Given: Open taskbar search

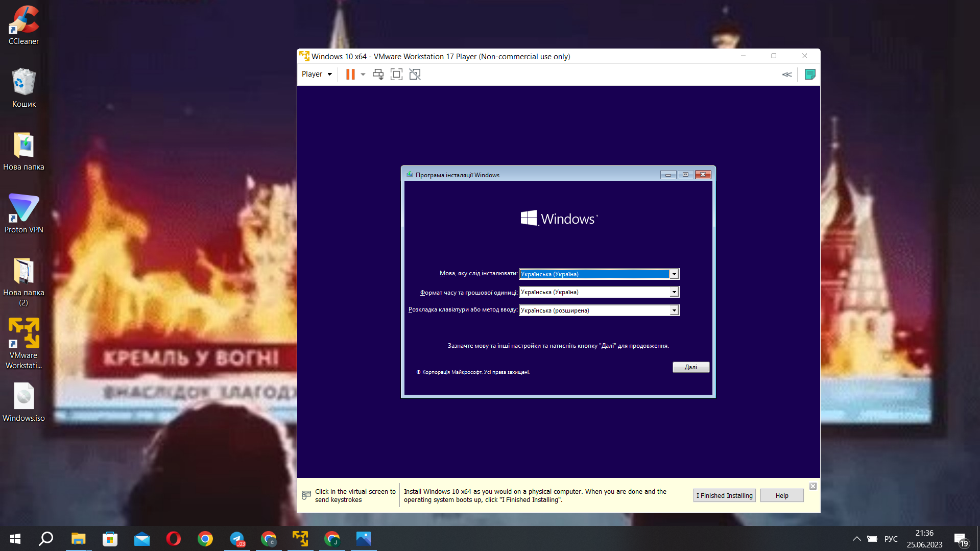Looking at the screenshot, I should (46, 539).
